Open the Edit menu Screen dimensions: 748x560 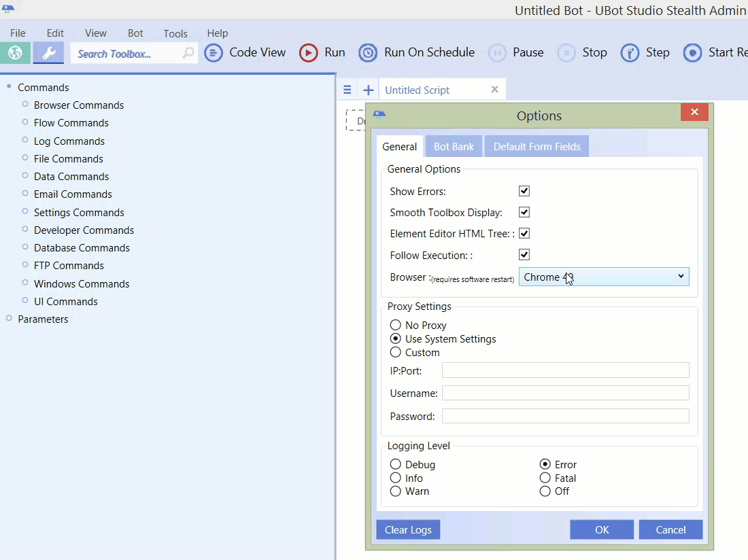[x=55, y=33]
